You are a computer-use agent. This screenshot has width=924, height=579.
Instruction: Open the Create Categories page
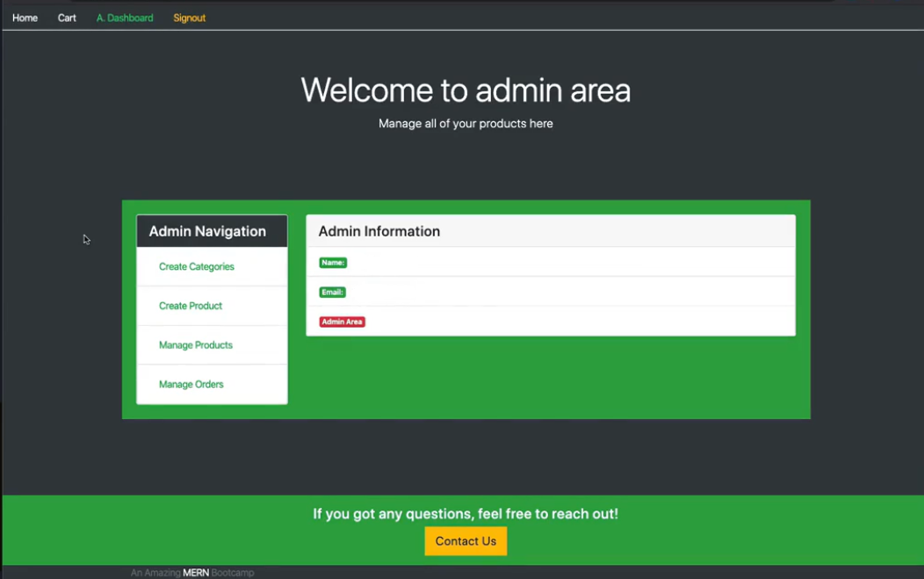196,266
